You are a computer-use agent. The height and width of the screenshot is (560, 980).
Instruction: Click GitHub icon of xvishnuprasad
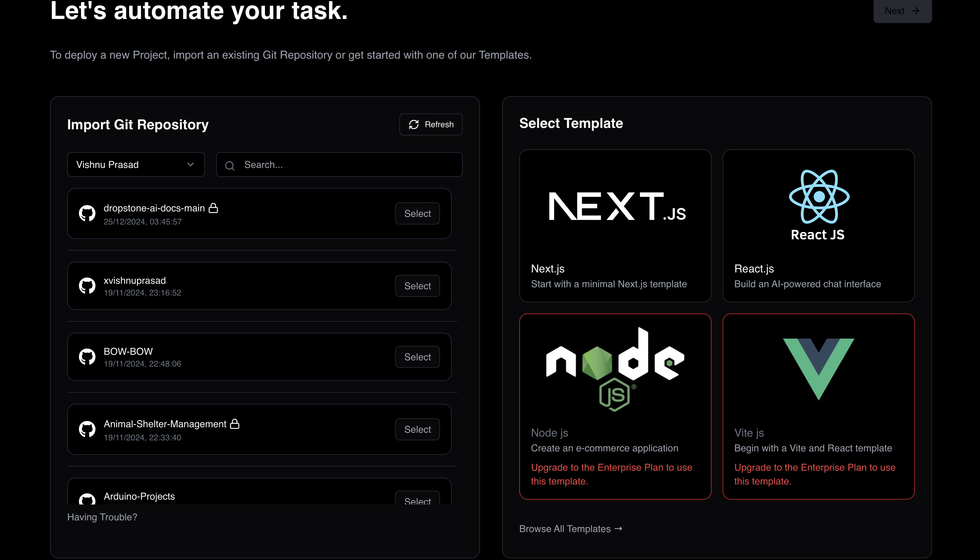pyautogui.click(x=87, y=286)
